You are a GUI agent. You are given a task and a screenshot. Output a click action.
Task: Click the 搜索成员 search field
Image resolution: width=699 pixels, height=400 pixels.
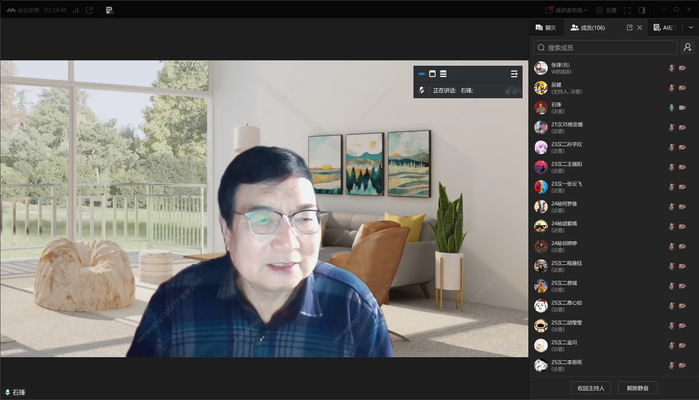pos(605,47)
